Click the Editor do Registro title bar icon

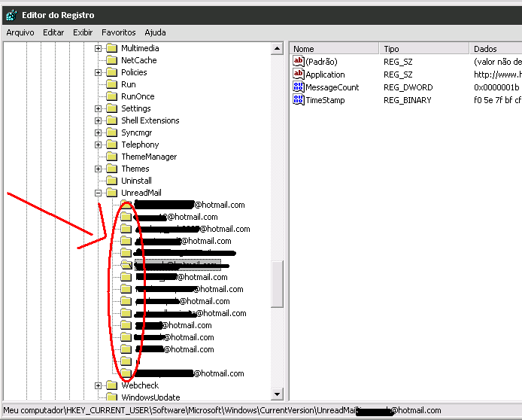coord(9,14)
